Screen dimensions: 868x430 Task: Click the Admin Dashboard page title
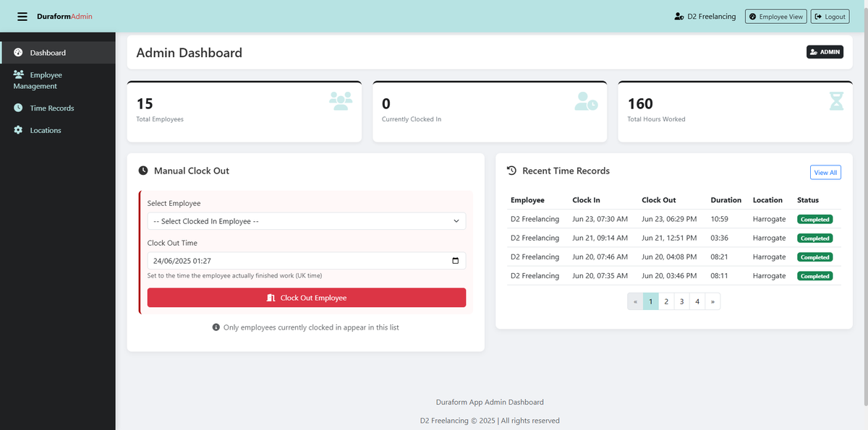(190, 53)
